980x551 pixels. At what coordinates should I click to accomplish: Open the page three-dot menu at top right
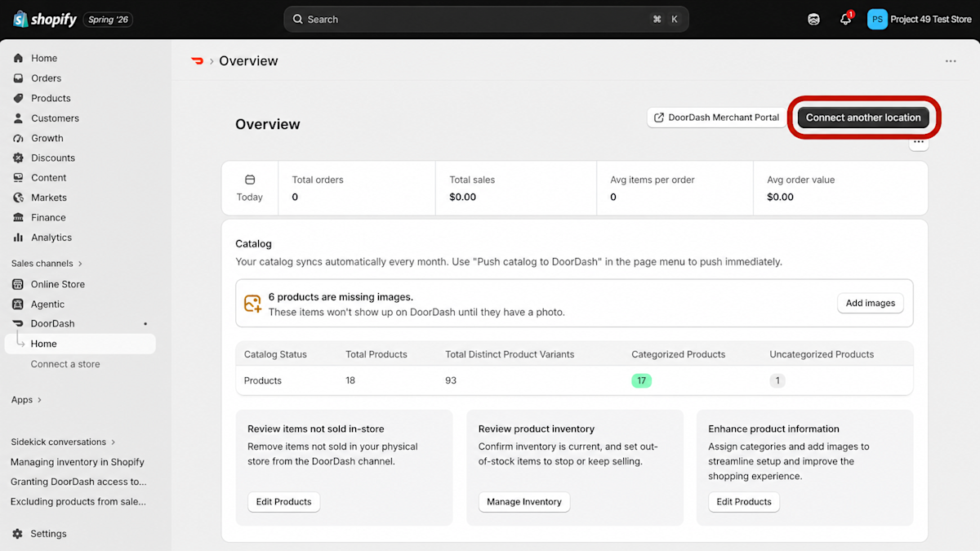pyautogui.click(x=951, y=61)
